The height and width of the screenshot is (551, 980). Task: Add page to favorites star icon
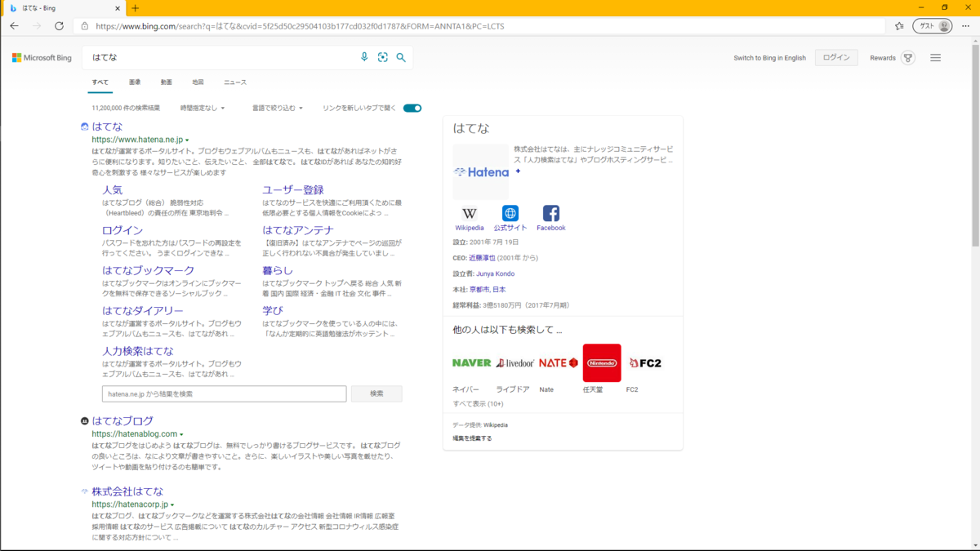coord(899,26)
